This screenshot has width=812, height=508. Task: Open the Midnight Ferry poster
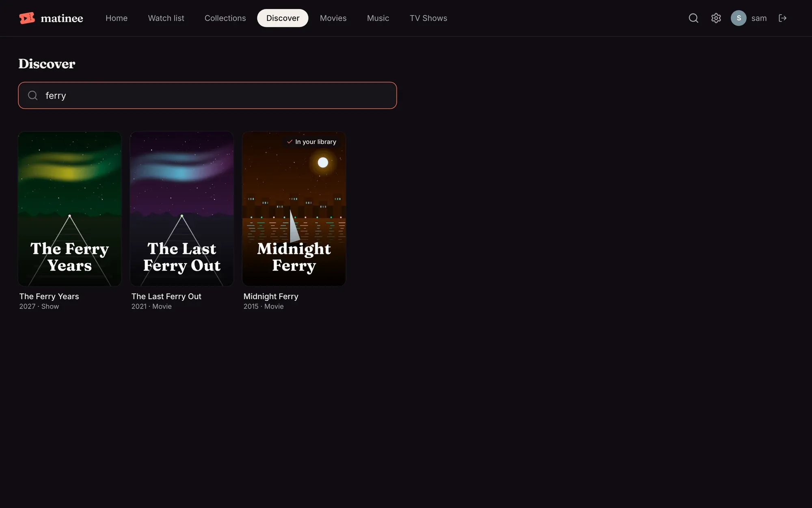294,208
